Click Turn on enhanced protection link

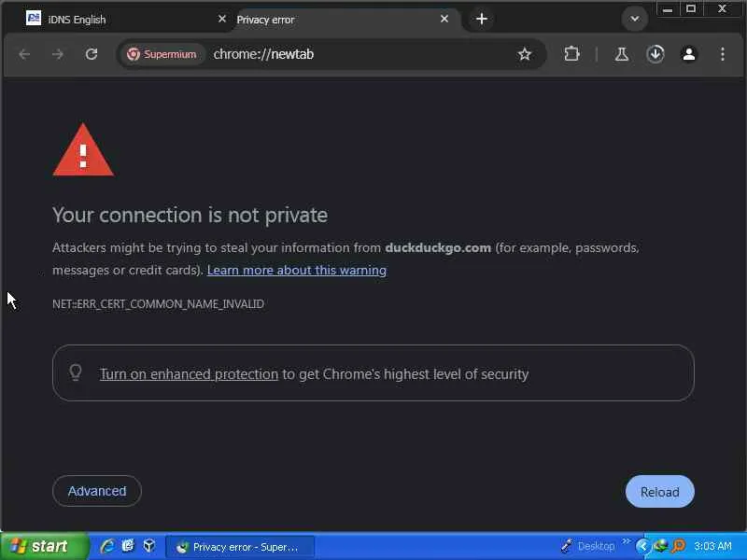pyautogui.click(x=189, y=374)
